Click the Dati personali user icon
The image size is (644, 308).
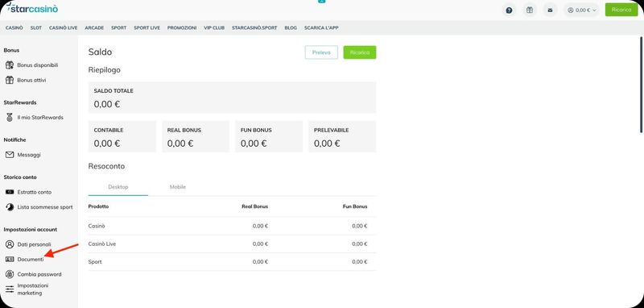[x=10, y=244]
